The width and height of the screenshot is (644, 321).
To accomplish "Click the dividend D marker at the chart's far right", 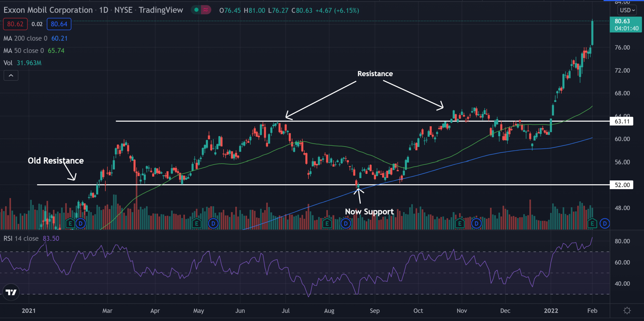I will tap(605, 223).
